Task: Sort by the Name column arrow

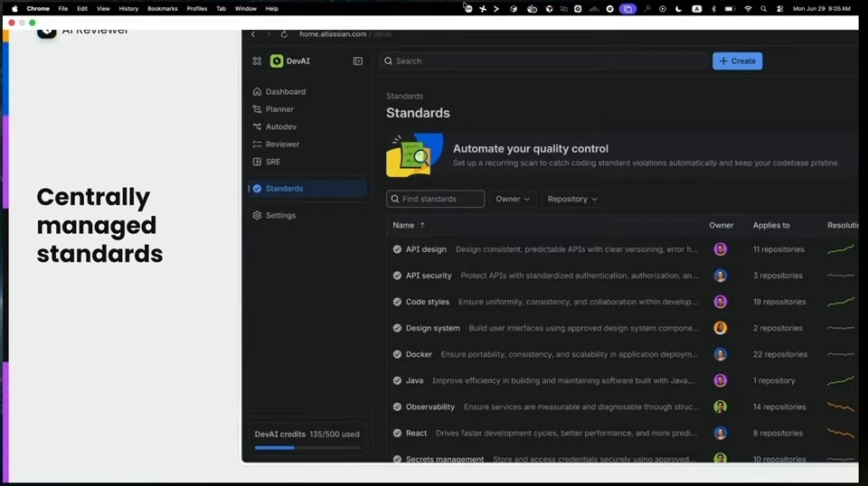Action: click(422, 225)
